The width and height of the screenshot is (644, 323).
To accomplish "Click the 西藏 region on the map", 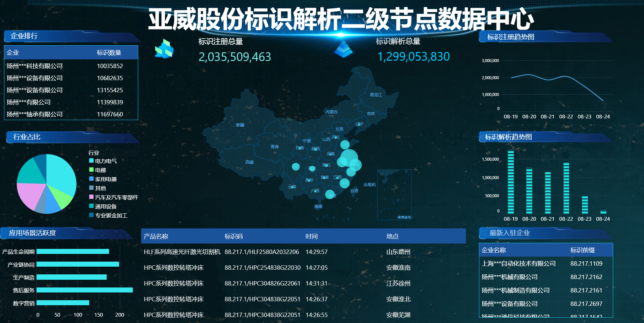I will click(250, 162).
